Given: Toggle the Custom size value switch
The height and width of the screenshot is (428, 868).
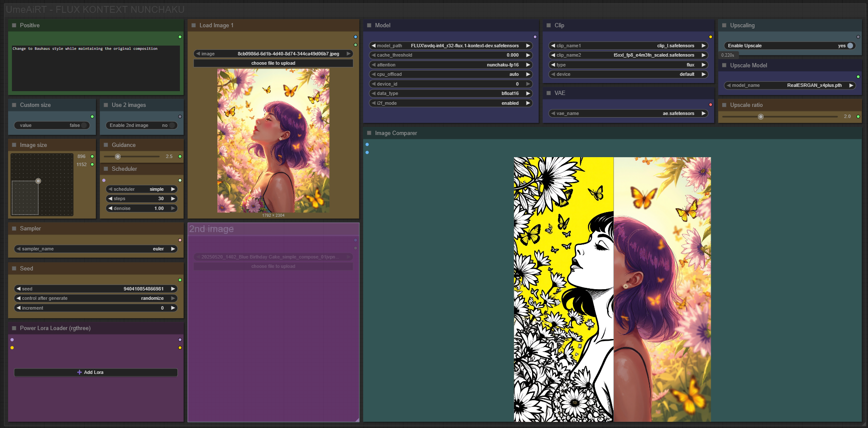Looking at the screenshot, I should click(84, 125).
